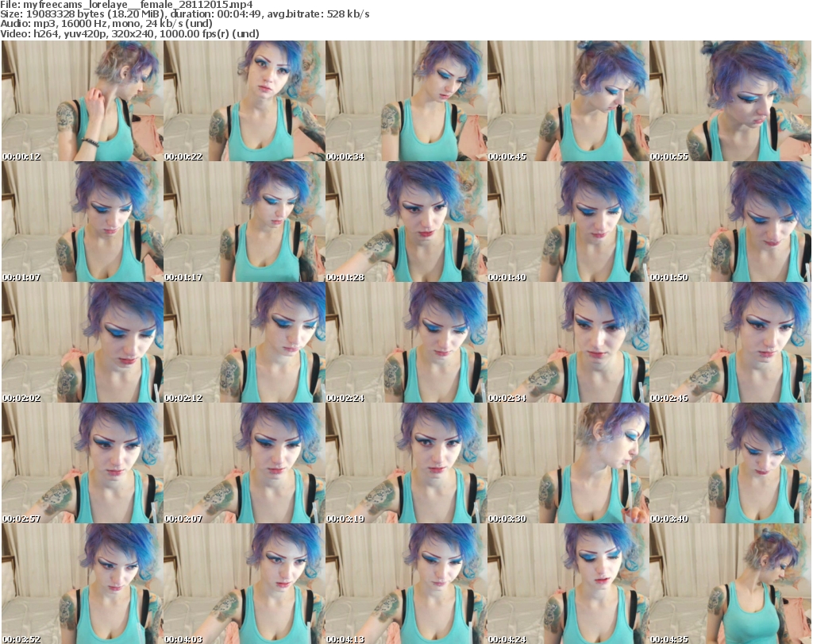Image resolution: width=813 pixels, height=644 pixels.
Task: Pick the frame timestamped 00:02:46
Action: point(730,343)
